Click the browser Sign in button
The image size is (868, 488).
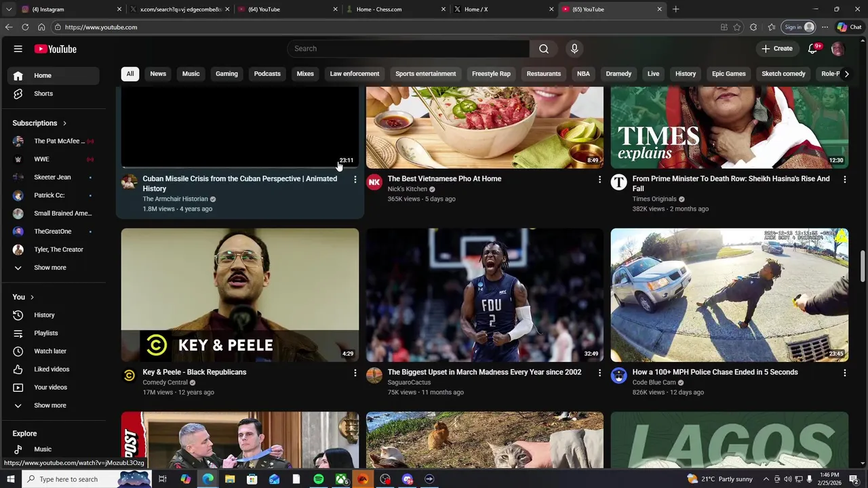tap(799, 27)
